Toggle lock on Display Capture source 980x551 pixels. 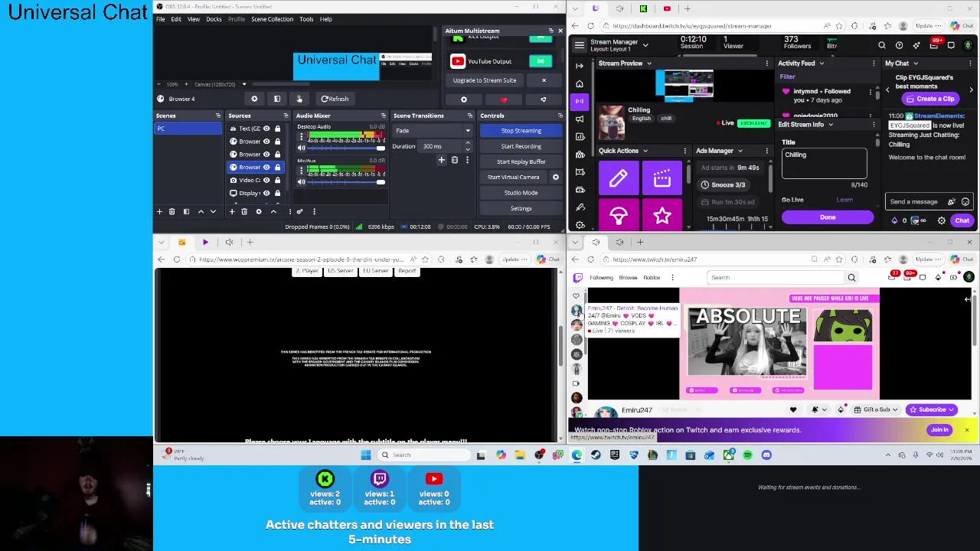click(277, 193)
